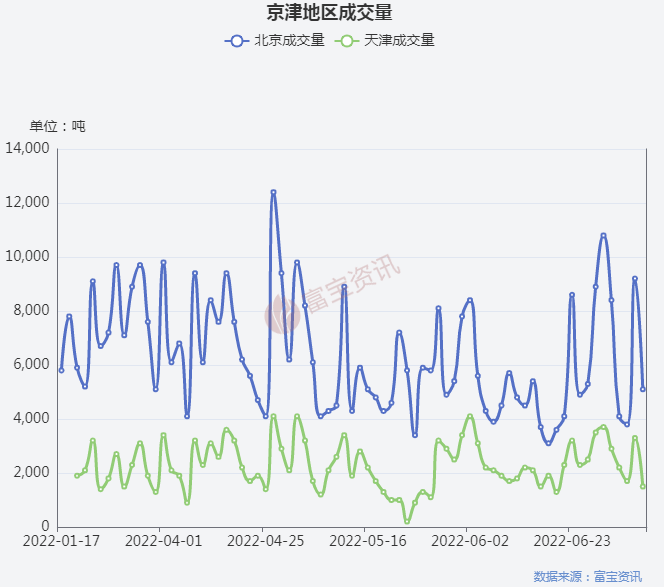The width and height of the screenshot is (664, 587).
Task: Click the last blue data point on the right
Action: pos(643,389)
